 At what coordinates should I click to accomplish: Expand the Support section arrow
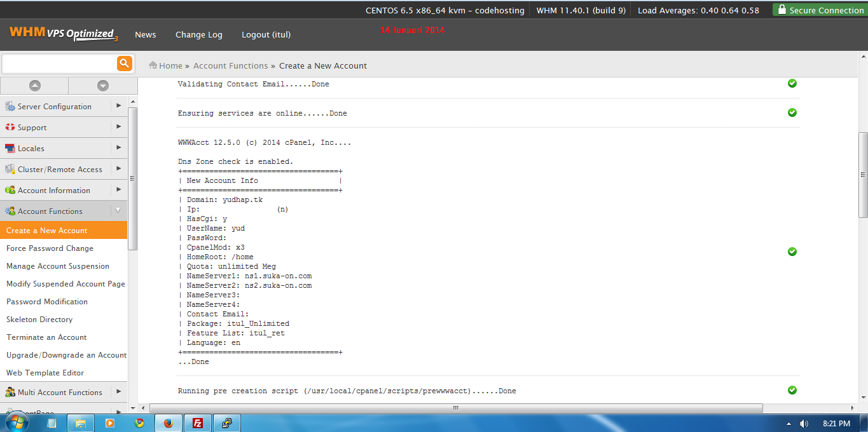coord(118,127)
